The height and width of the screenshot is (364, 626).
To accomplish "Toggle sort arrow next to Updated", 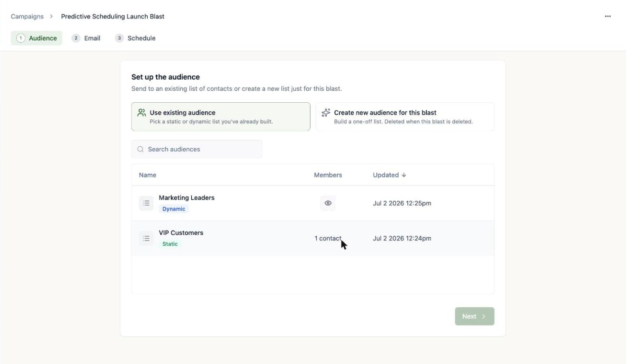I will (x=404, y=175).
